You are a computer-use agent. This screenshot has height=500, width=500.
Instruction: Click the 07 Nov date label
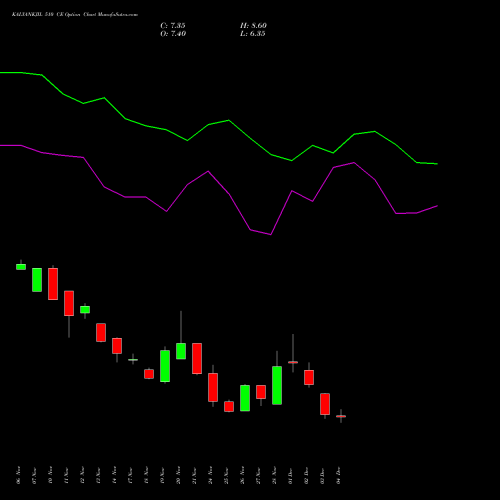(x=34, y=475)
